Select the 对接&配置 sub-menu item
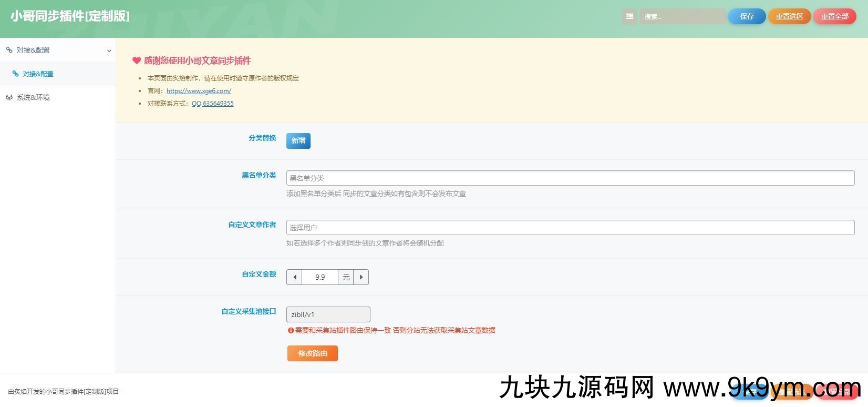868x407 pixels. point(38,74)
